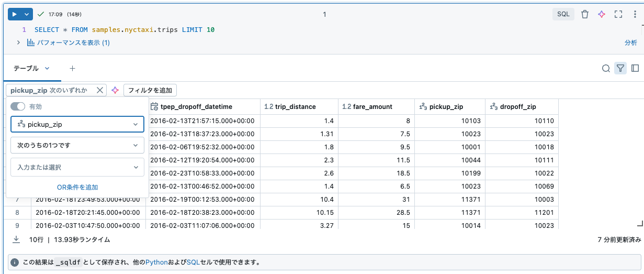The width and height of the screenshot is (644, 274).
Task: Click the 分析 link
Action: 630,42
